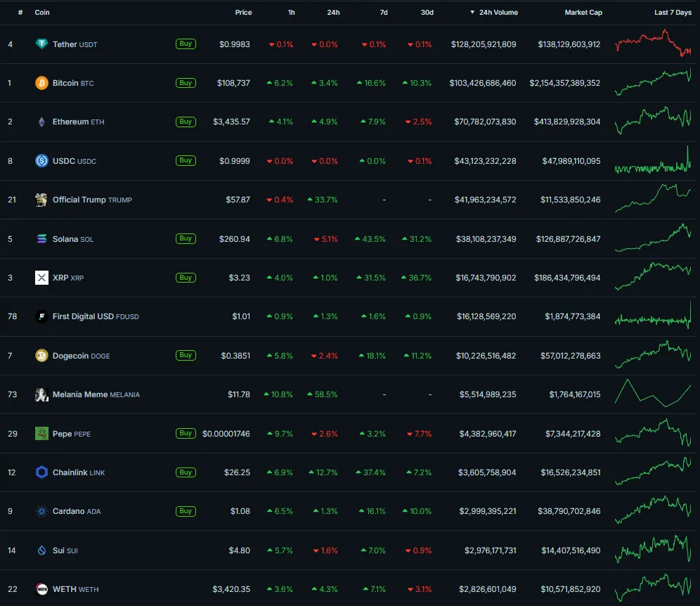Click the Pepe frog icon

(41, 434)
